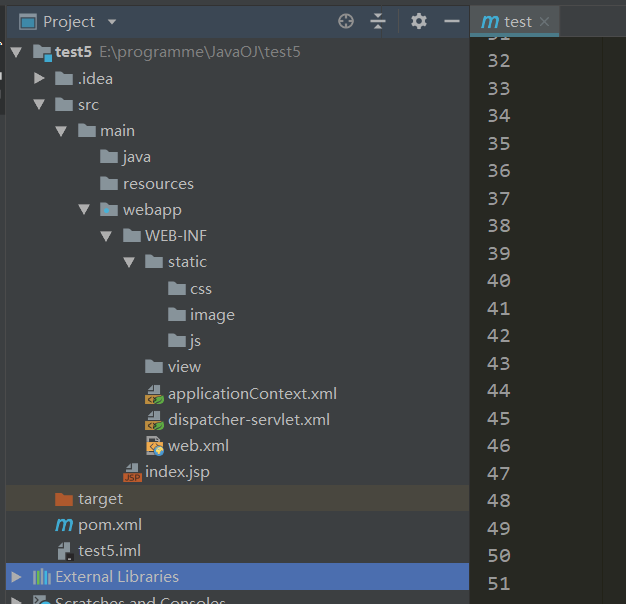Click the js folder icon
Viewport: 626px width, 604px height.
tap(176, 341)
